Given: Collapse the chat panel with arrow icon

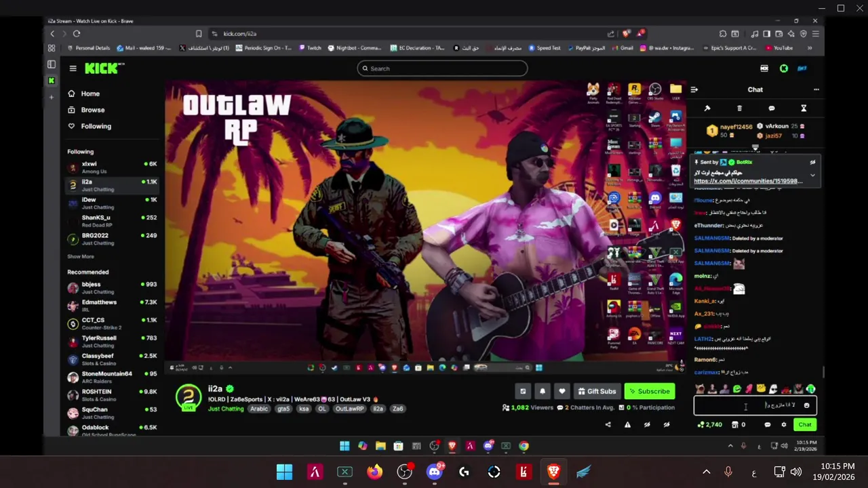Looking at the screenshot, I should pyautogui.click(x=694, y=89).
